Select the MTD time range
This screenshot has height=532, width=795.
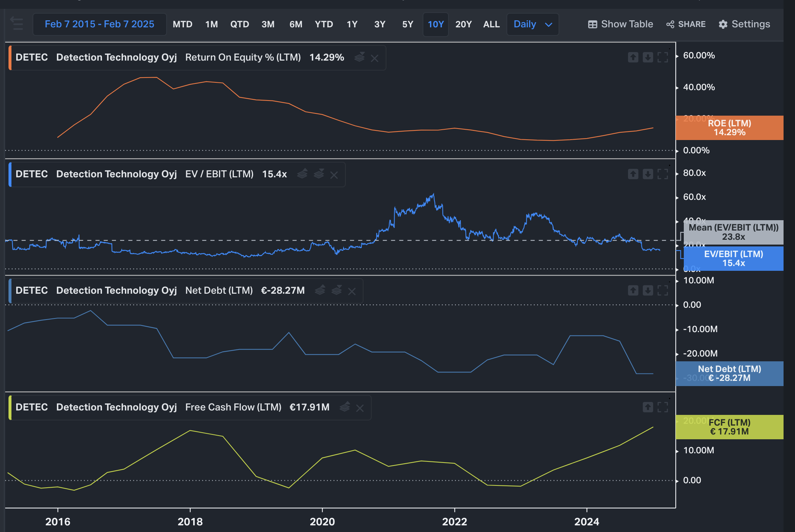coord(182,24)
